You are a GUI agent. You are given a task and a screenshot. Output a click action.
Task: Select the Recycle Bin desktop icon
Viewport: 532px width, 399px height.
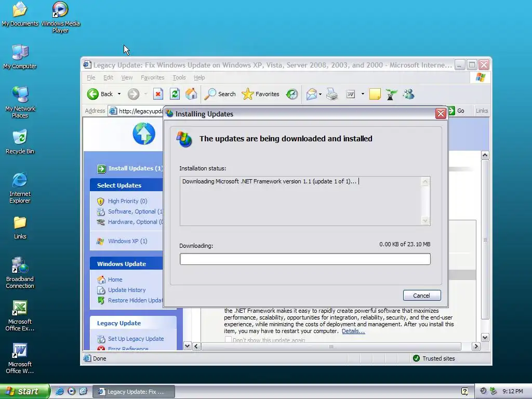tap(20, 142)
